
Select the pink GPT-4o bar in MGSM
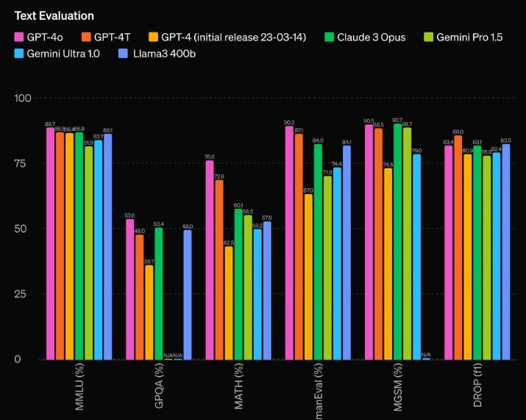coord(369,242)
